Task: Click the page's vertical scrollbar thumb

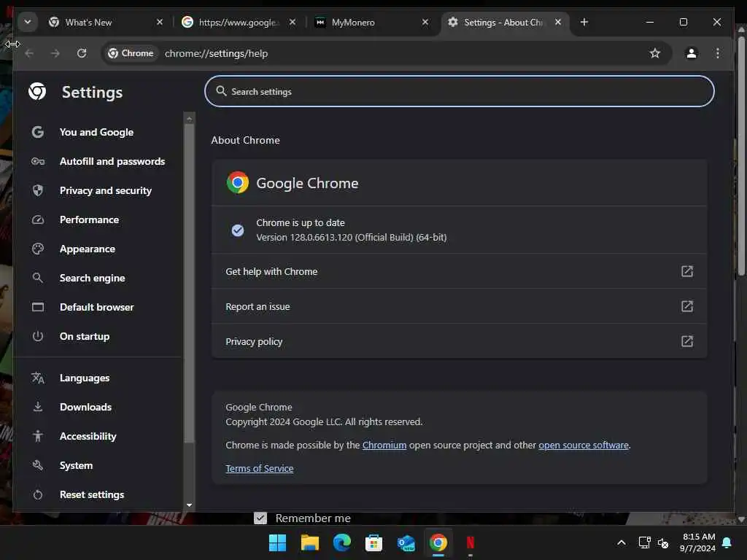Action: point(741,155)
